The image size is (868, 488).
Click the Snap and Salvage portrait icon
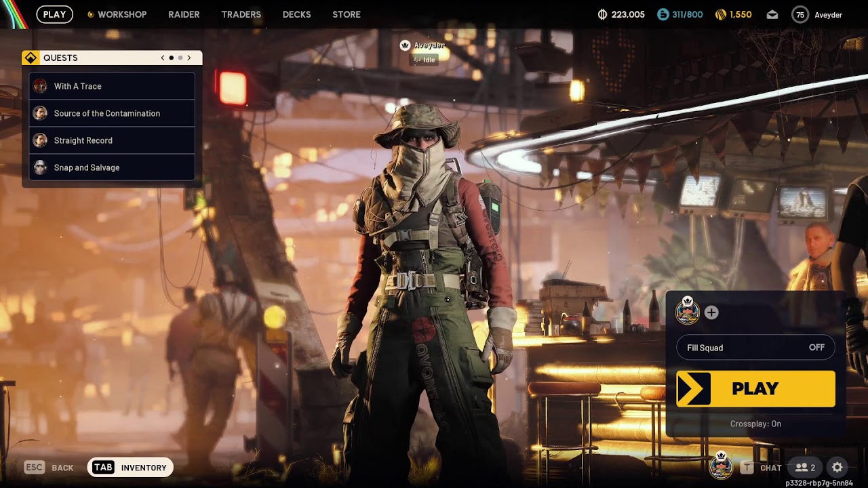click(x=40, y=167)
